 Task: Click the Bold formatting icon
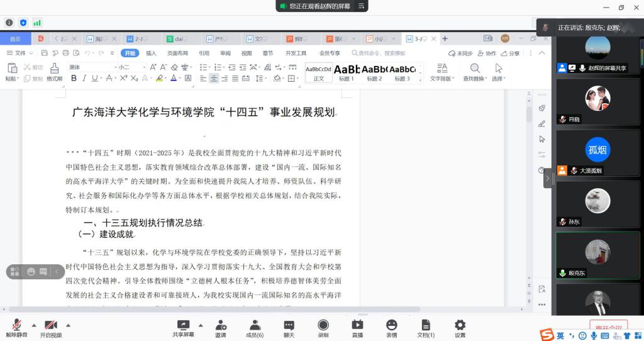pyautogui.click(x=74, y=79)
